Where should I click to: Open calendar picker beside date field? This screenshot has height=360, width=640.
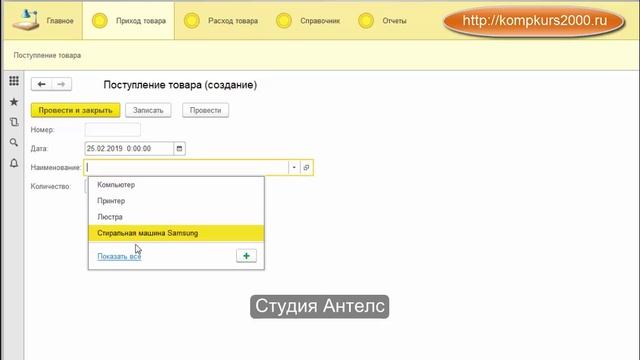click(179, 149)
